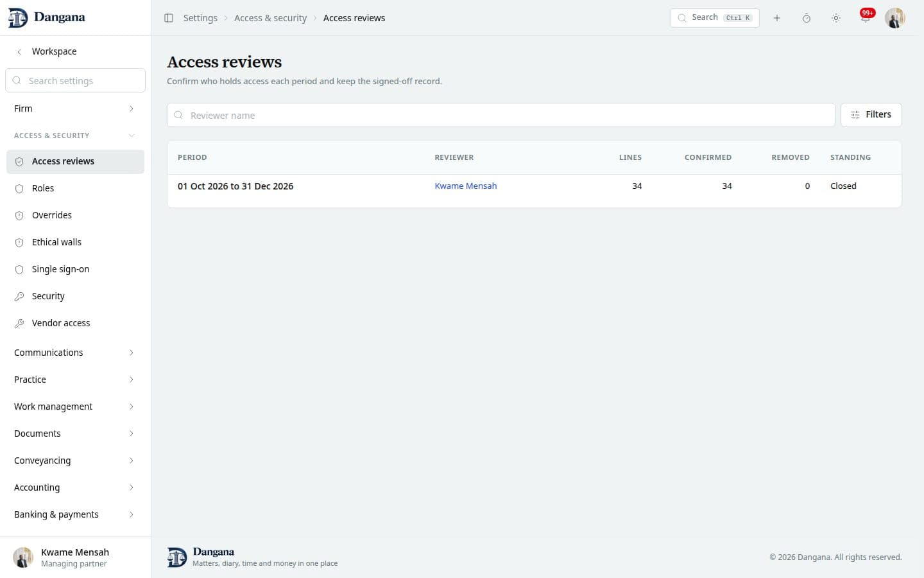Viewport: 924px width, 578px height.
Task: Click the Period column header
Action: [192, 157]
